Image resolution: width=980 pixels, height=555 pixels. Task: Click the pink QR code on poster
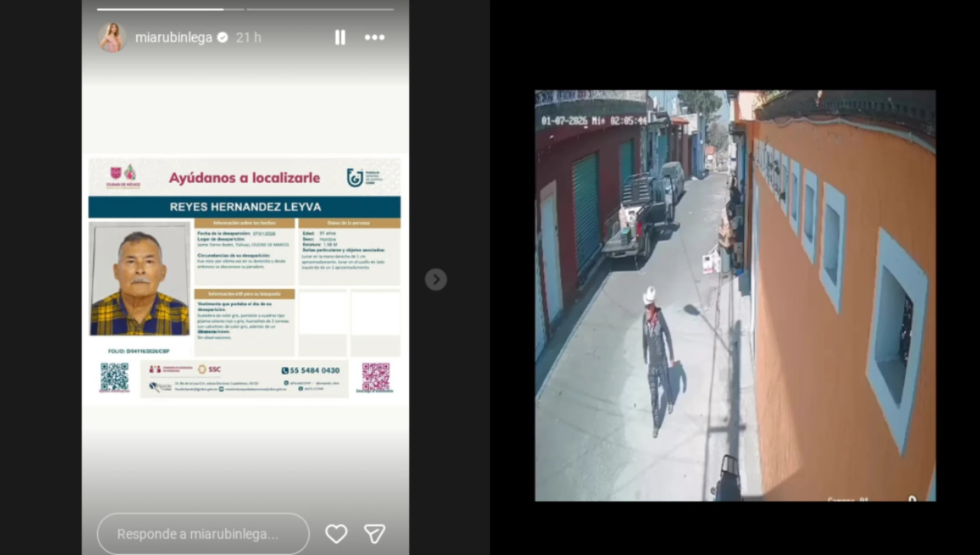pos(375,377)
